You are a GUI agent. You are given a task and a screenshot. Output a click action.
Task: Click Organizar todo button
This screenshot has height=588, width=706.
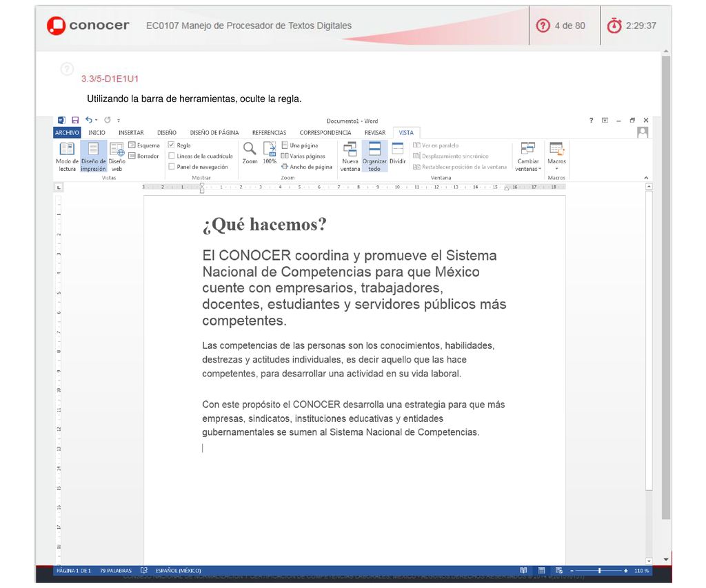374,156
